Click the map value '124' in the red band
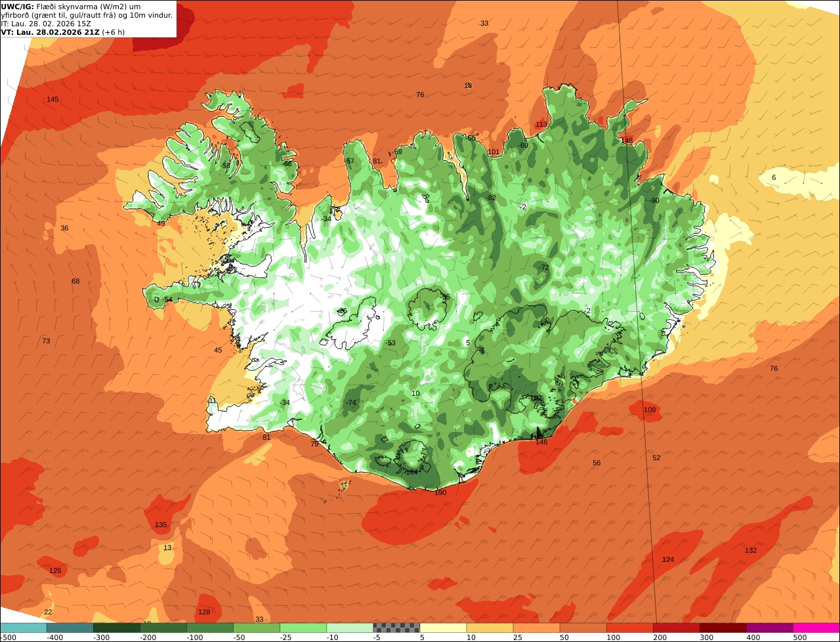The height and width of the screenshot is (642, 840). 668,559
